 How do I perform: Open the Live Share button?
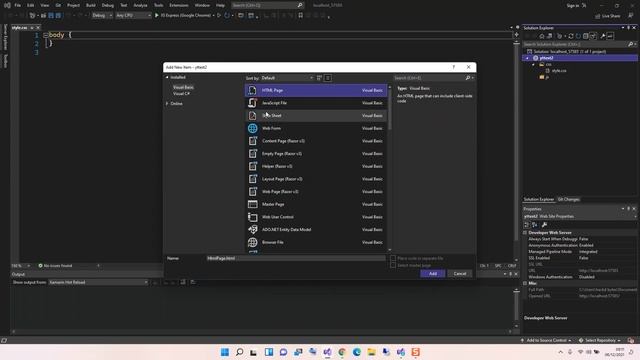pos(607,16)
